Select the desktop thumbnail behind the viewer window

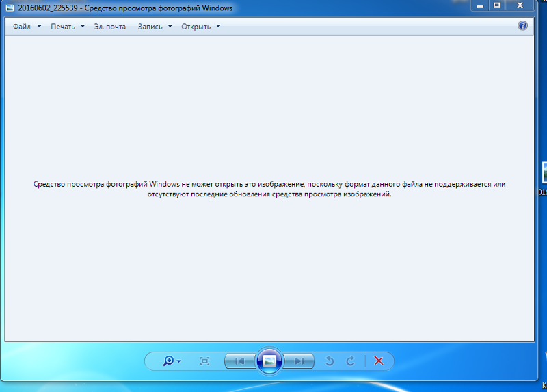coord(544,172)
